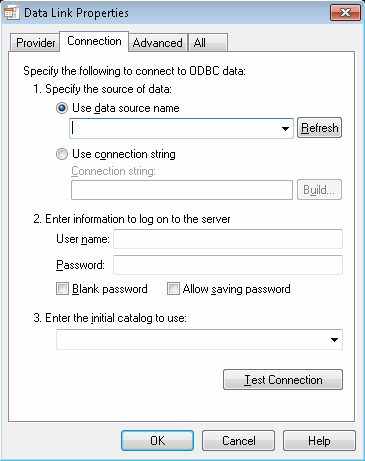Open Help for this dialog
This screenshot has width=365, height=461.
point(319,441)
